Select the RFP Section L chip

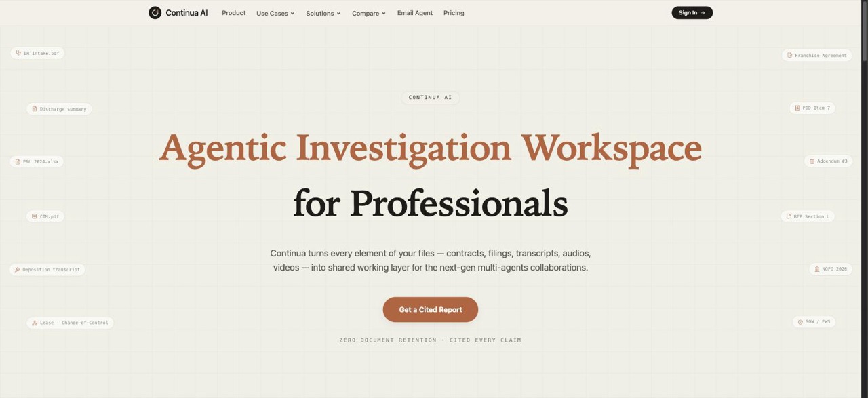[x=808, y=216]
